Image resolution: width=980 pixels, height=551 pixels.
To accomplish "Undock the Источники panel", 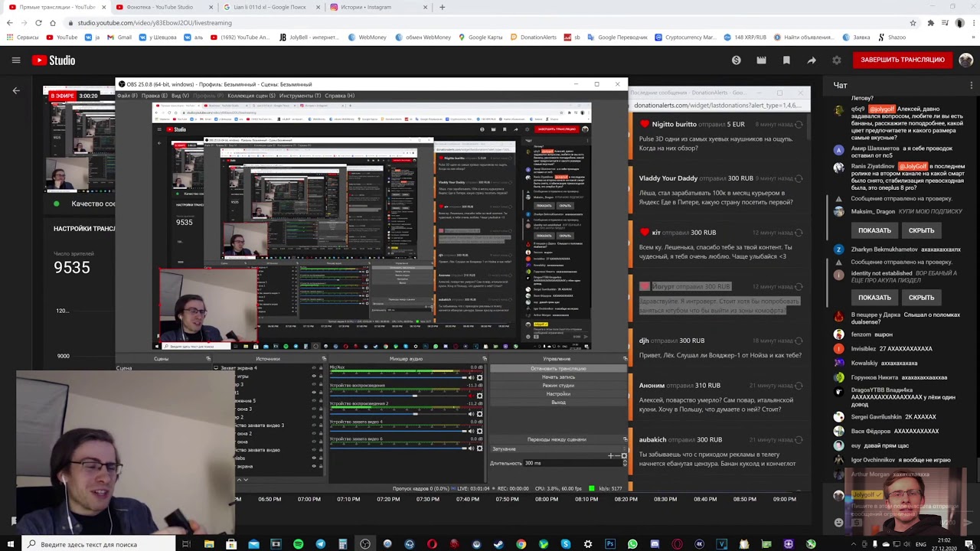I will click(x=324, y=359).
